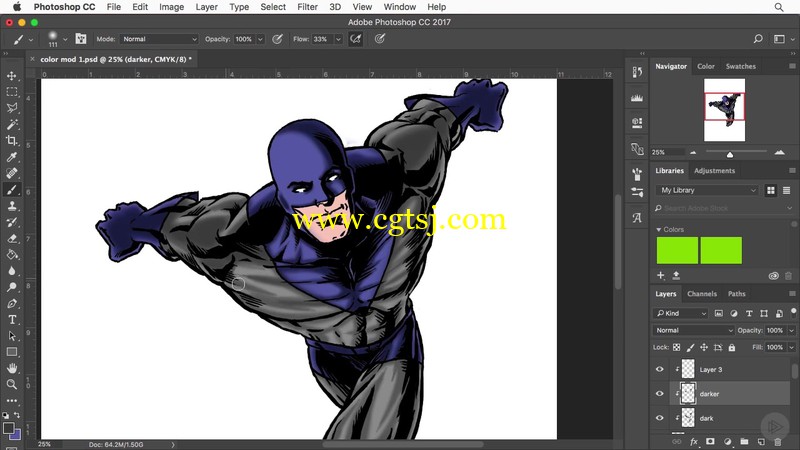Select the Eraser tool
The width and height of the screenshot is (800, 450).
pos(11,239)
